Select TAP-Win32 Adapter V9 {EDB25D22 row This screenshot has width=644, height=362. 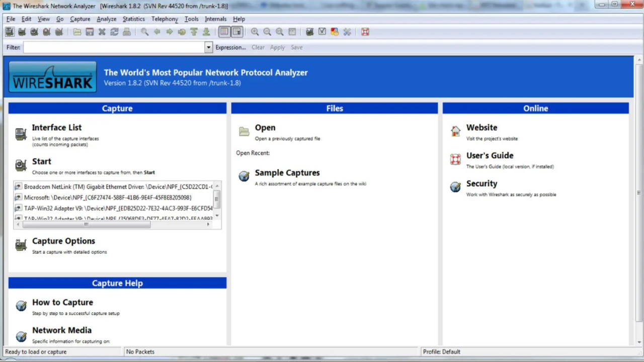(114, 208)
